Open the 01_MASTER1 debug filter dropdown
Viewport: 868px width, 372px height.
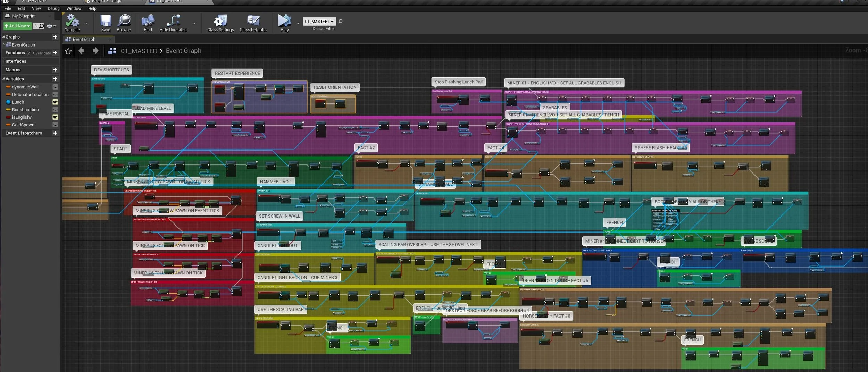pos(319,22)
